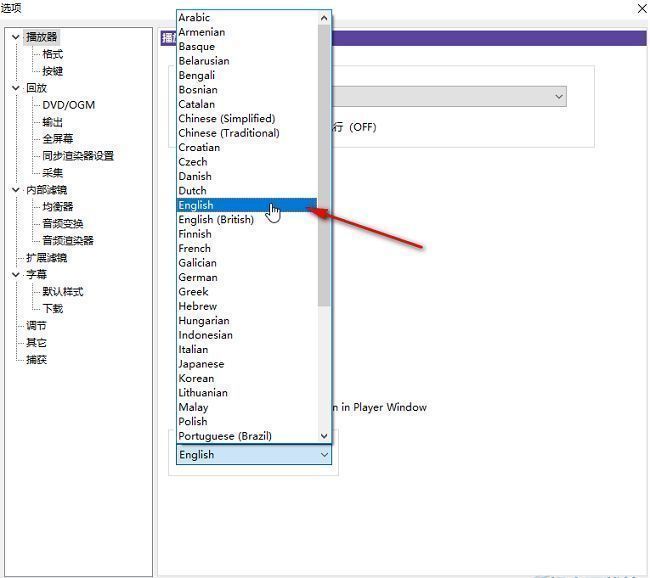Open the English language combo box
Image resolution: width=650 pixels, height=578 pixels.
tap(254, 454)
